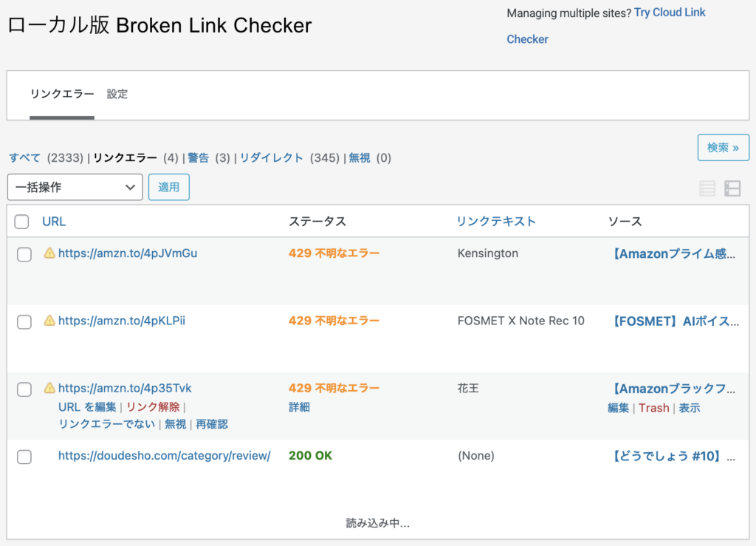Sort the table by the URL column

[x=55, y=222]
